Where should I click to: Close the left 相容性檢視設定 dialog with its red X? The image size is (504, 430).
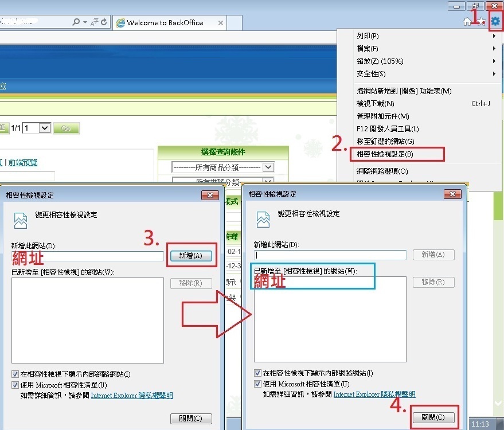point(210,196)
